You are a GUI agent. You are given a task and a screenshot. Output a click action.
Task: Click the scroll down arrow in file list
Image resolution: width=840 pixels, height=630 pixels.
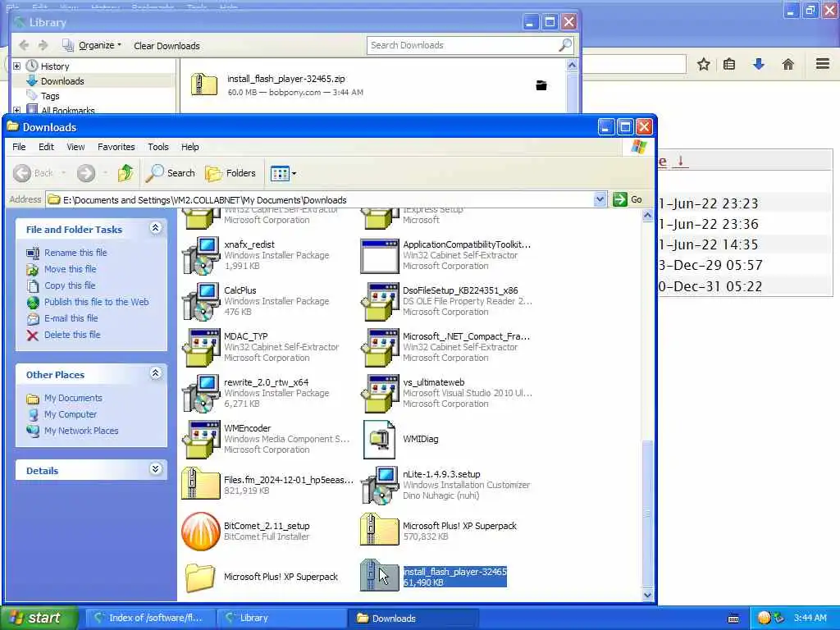coord(647,595)
